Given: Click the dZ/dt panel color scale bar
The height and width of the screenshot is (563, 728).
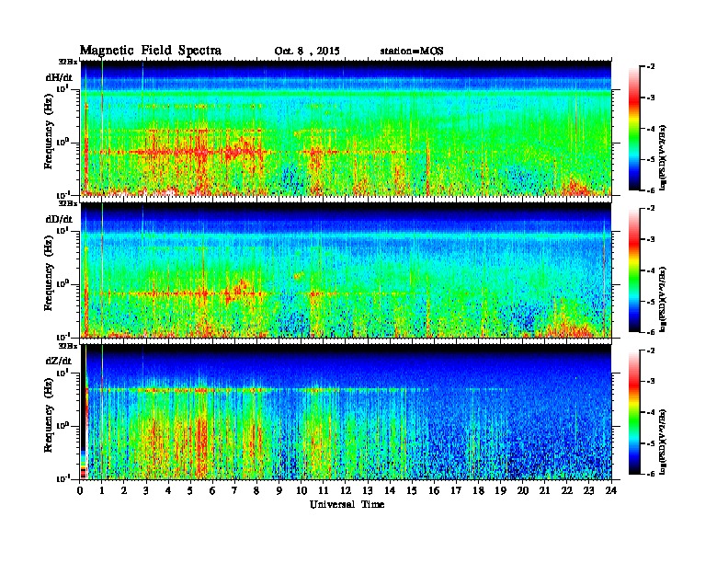Looking at the screenshot, I should [634, 412].
